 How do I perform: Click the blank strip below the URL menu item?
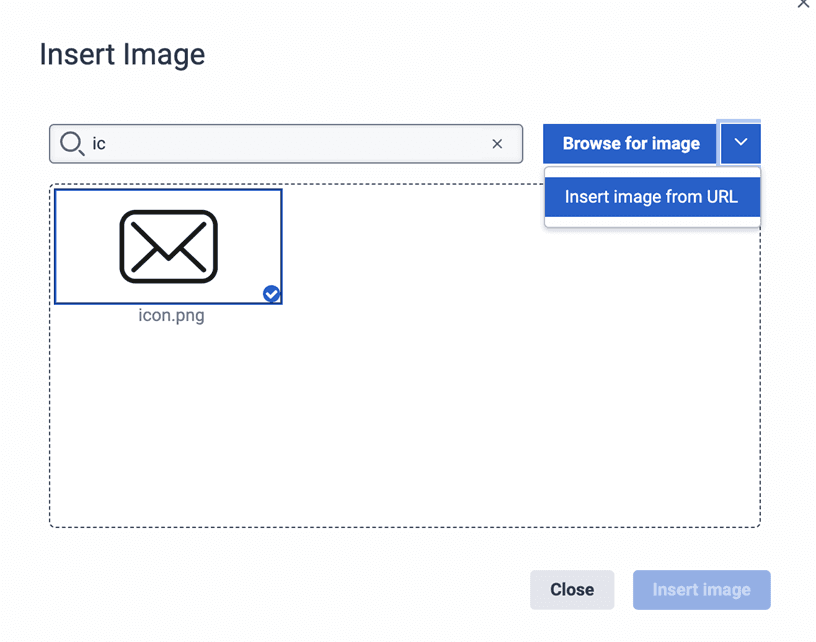coord(651,222)
